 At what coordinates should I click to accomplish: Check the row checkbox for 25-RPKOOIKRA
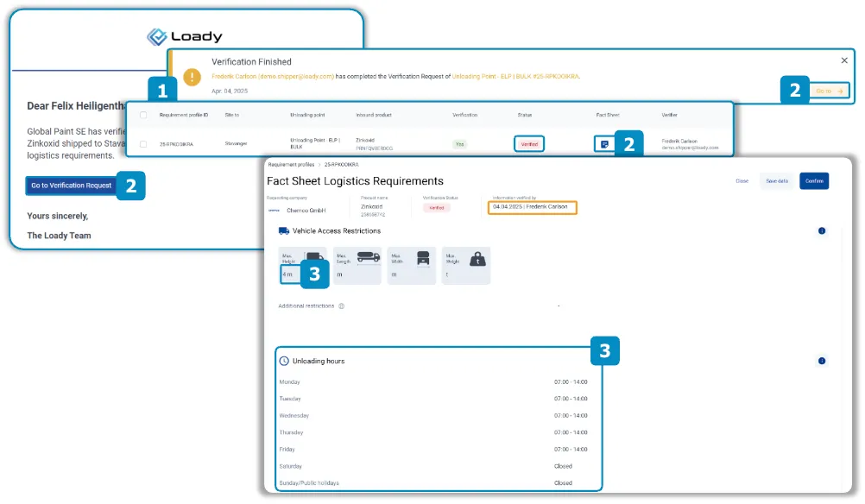[143, 144]
